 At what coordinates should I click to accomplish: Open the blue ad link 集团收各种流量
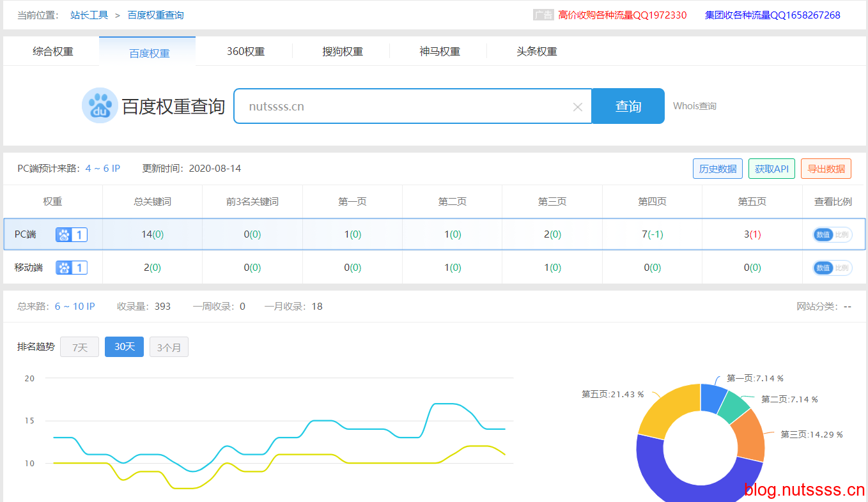coord(773,15)
